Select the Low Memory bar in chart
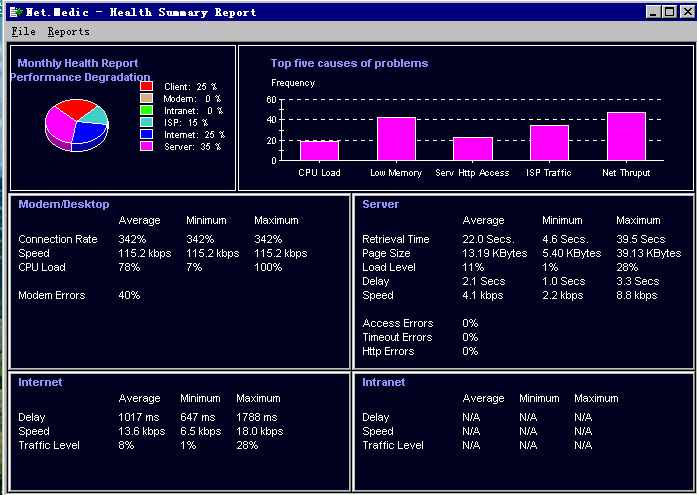The image size is (697, 495). pyautogui.click(x=396, y=139)
